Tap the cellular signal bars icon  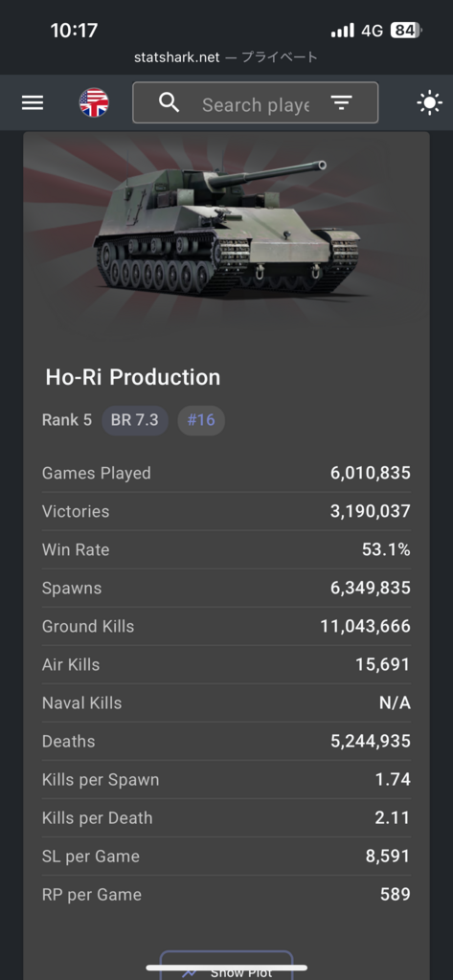[342, 30]
